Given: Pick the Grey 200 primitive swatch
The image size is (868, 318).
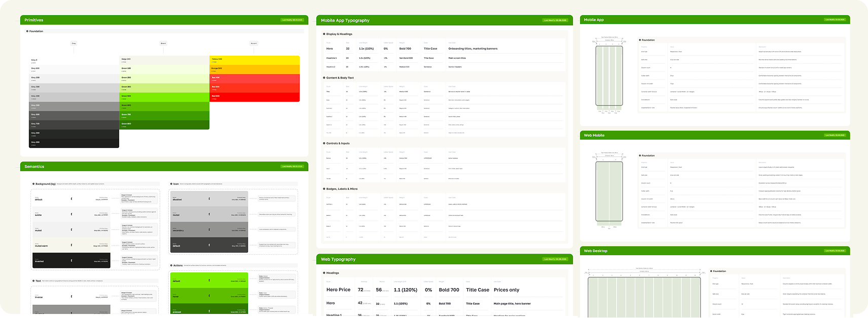Looking at the screenshot, I should click(74, 78).
